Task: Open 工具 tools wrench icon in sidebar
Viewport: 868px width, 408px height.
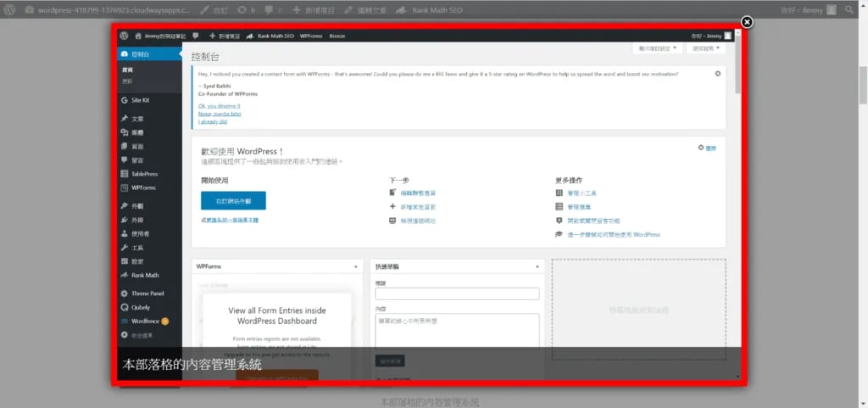Action: coord(125,248)
